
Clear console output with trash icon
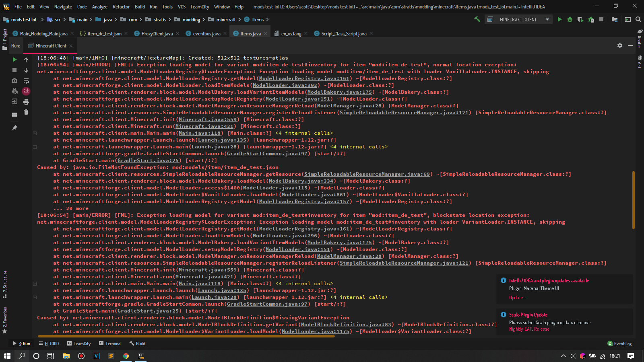[26, 112]
